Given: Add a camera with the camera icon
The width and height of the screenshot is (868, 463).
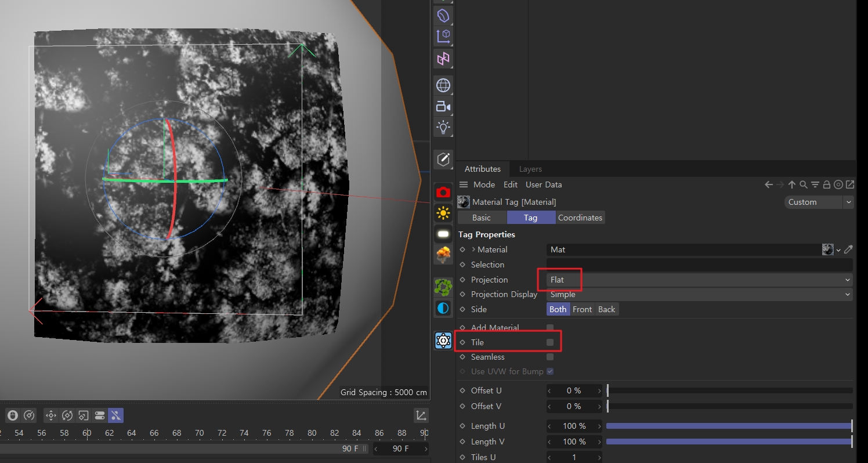Looking at the screenshot, I should click(443, 106).
